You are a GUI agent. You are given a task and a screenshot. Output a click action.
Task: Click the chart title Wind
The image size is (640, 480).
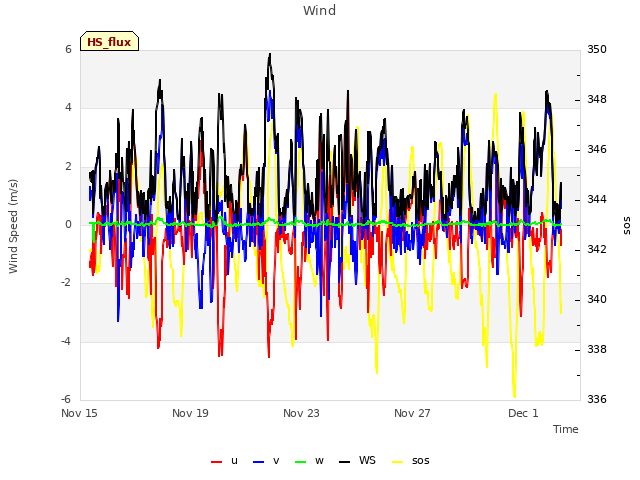pyautogui.click(x=320, y=10)
